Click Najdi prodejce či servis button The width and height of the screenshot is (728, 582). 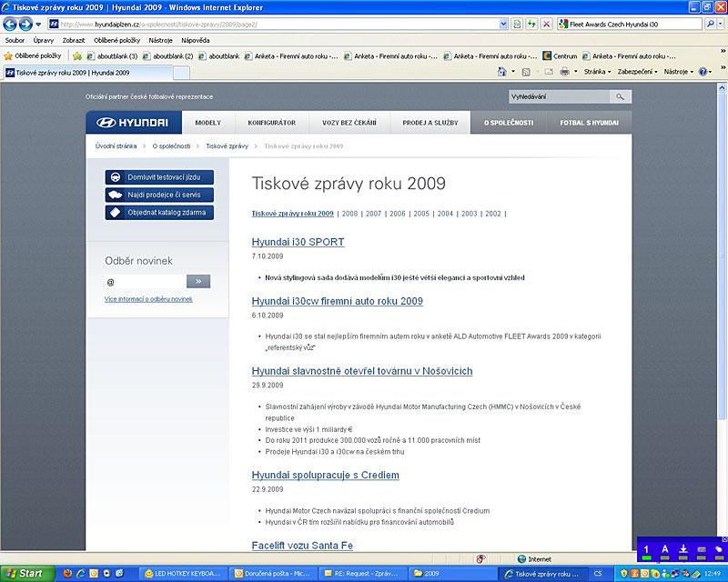(x=159, y=195)
